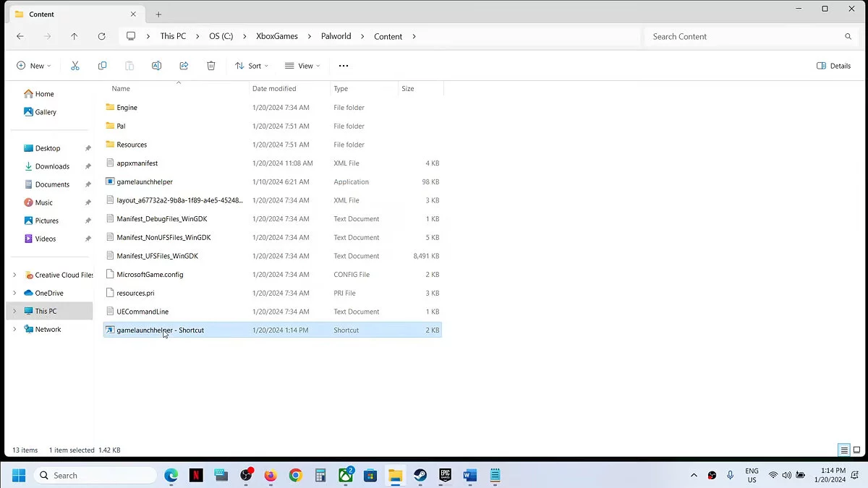Click the Share icon in toolbar
This screenshot has height=488, width=868.
(184, 66)
